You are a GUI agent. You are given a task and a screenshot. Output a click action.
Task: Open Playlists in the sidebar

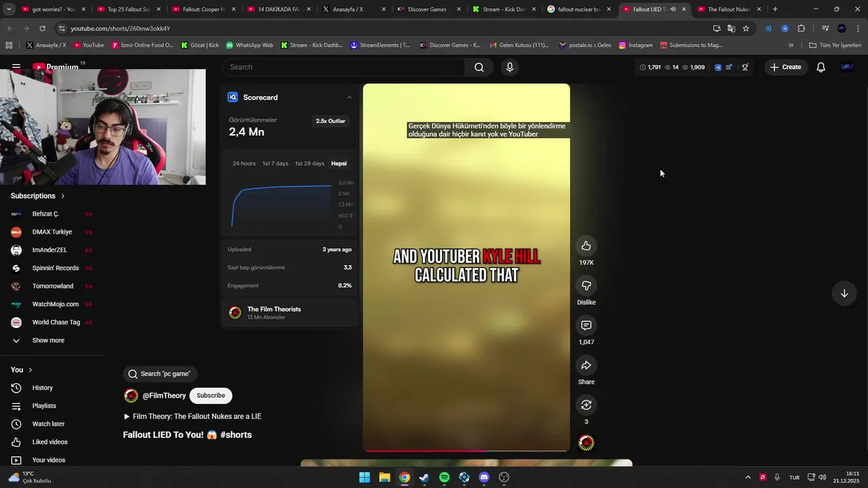pyautogui.click(x=44, y=406)
